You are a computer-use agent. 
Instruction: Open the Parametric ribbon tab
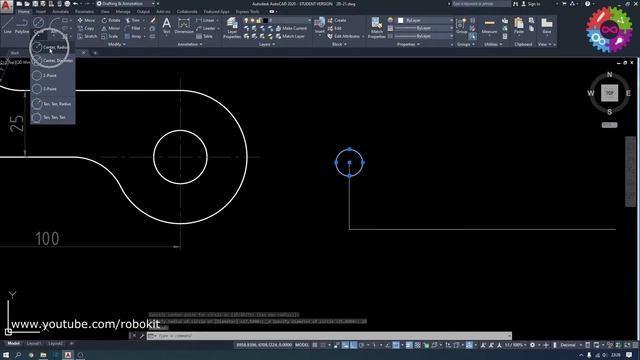tap(84, 12)
